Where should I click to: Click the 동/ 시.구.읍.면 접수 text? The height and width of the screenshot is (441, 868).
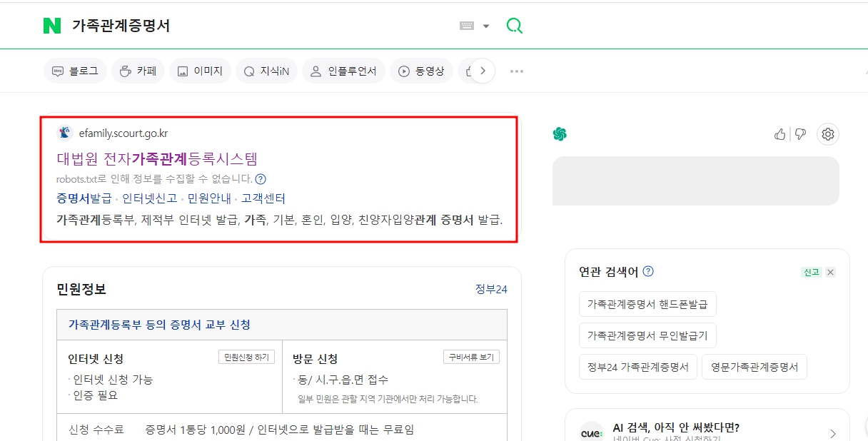coord(343,380)
